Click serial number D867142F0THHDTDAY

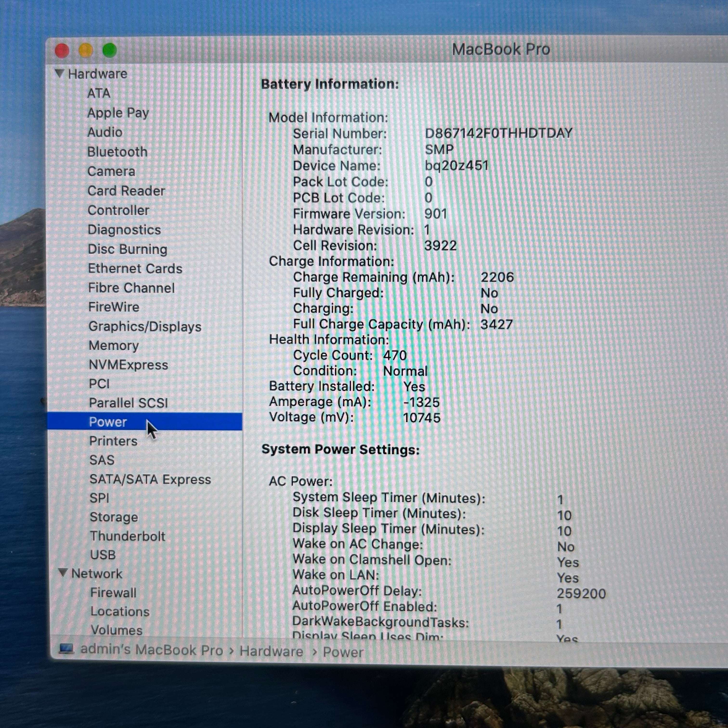tap(499, 133)
